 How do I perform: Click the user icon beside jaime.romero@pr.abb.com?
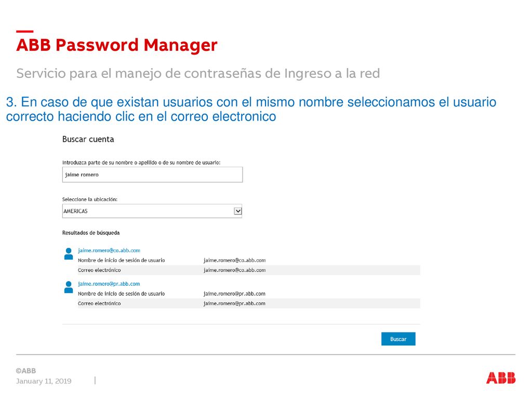69,287
